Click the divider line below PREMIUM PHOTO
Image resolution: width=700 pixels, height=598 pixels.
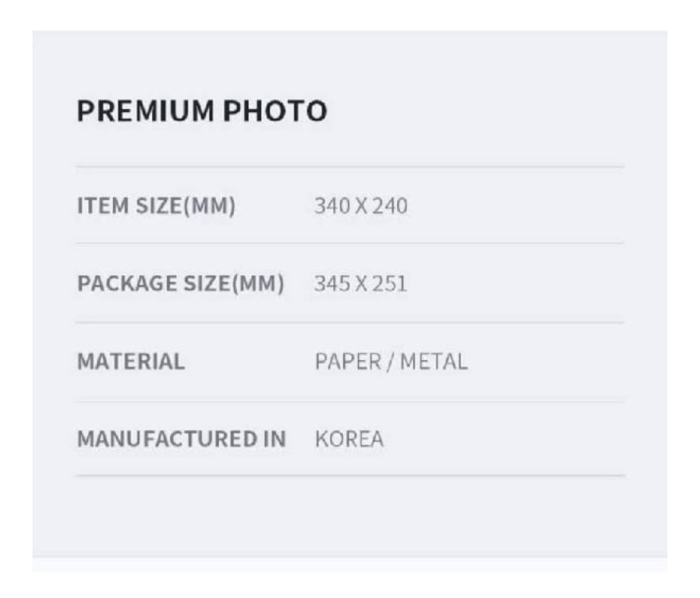tap(350, 167)
